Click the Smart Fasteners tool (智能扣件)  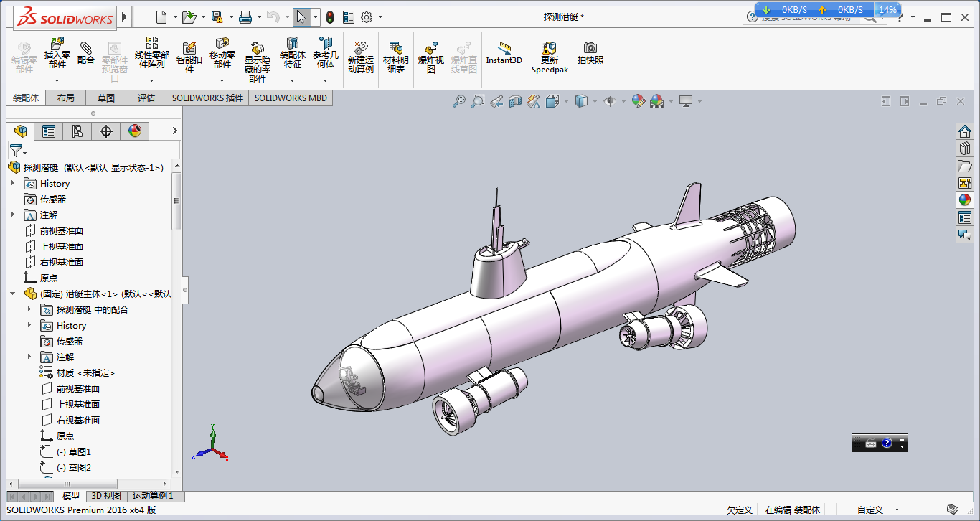coord(189,57)
